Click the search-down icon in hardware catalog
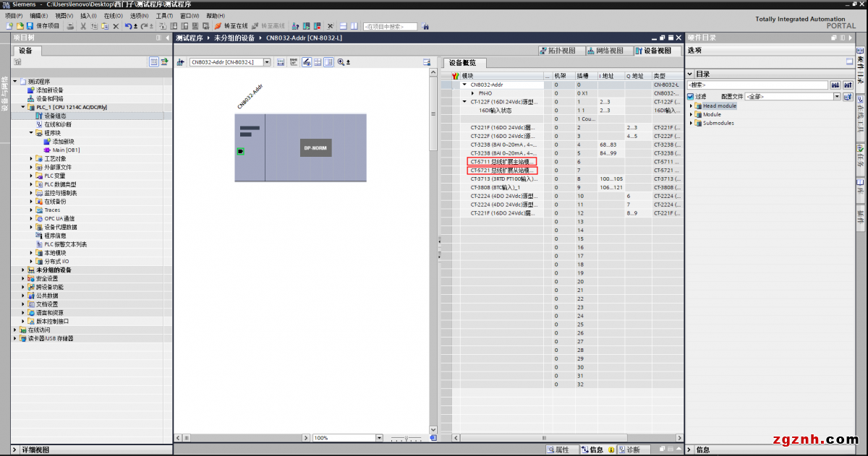 (x=835, y=85)
